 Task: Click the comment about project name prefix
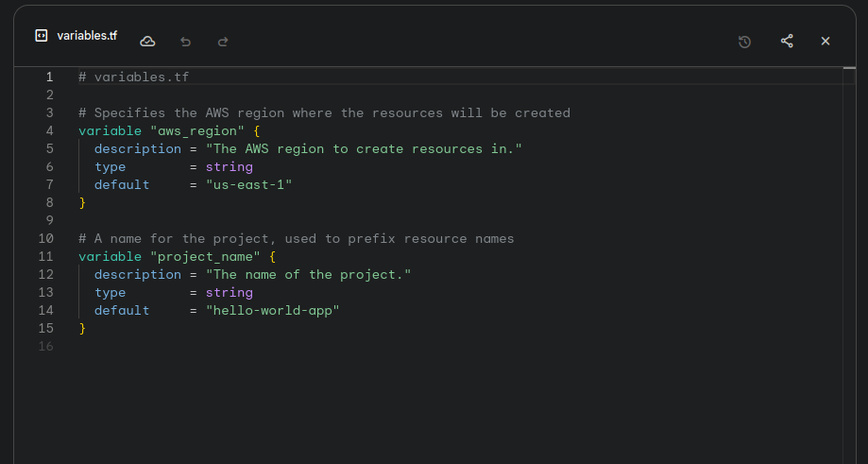(x=297, y=239)
